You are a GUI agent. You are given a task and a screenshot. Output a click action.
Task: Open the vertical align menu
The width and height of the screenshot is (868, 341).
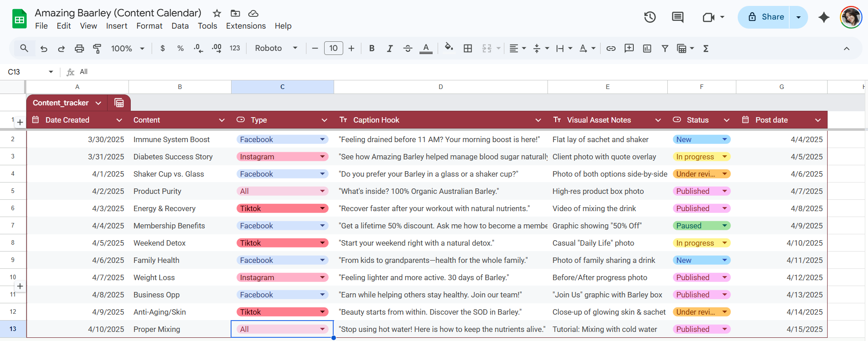[x=541, y=48]
